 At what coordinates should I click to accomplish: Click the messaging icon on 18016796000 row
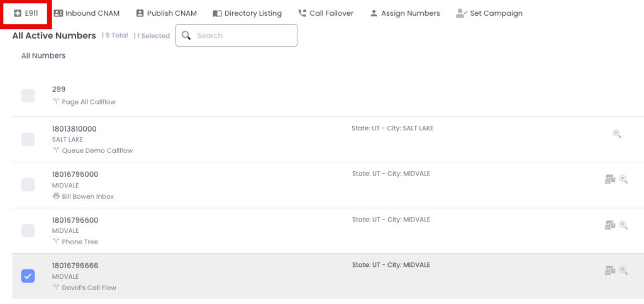610,179
